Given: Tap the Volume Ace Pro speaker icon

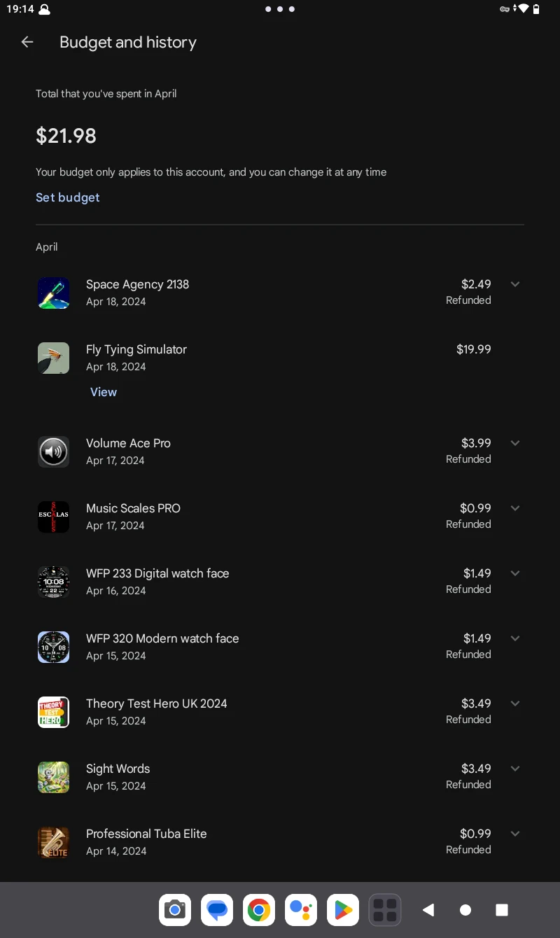Looking at the screenshot, I should 53,451.
